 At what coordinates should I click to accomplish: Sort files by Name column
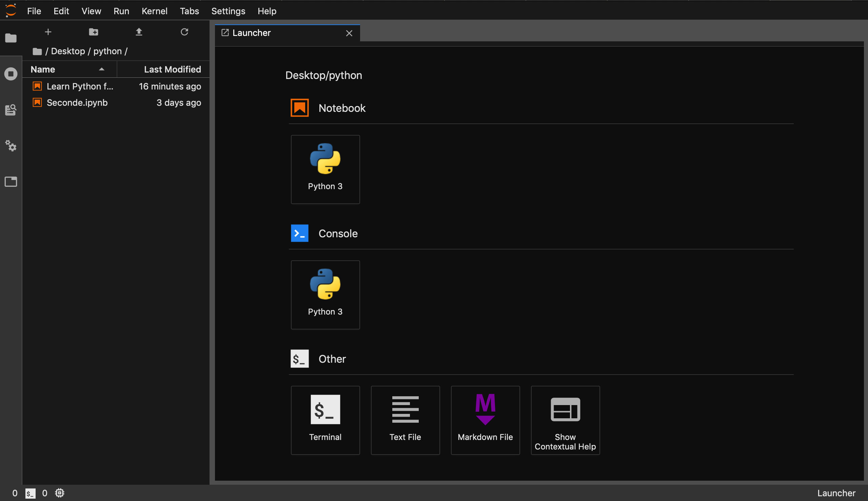tap(43, 69)
